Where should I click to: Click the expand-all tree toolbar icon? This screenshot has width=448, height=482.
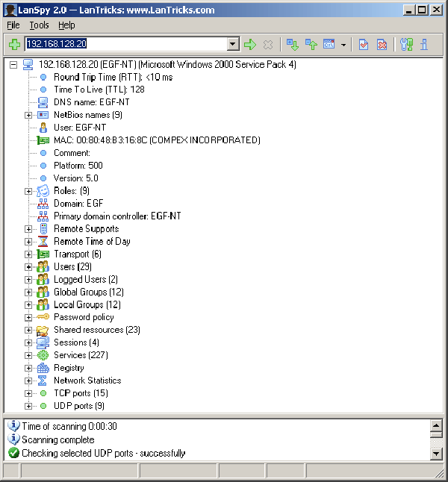click(x=292, y=45)
